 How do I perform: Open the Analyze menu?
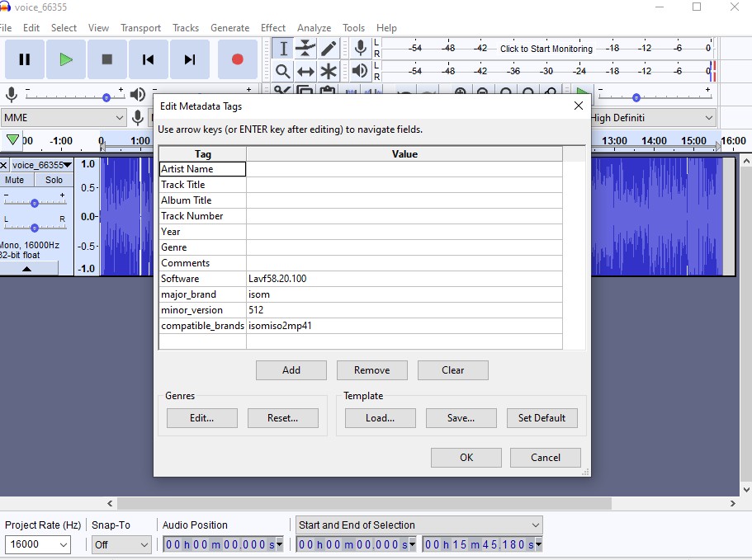(x=314, y=27)
